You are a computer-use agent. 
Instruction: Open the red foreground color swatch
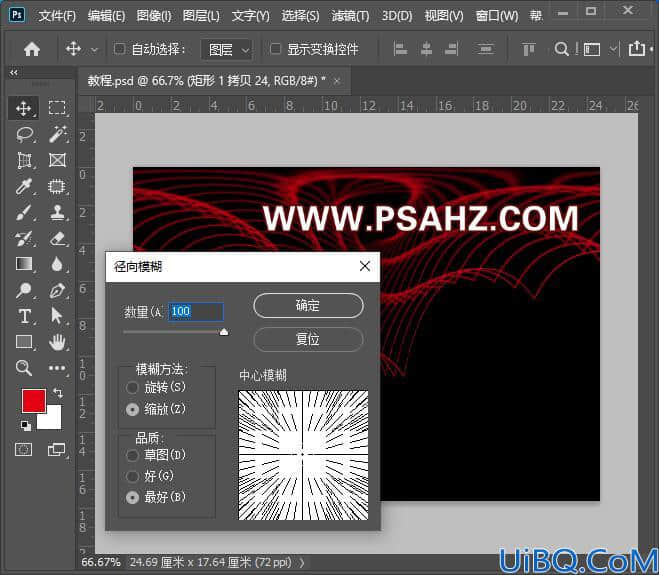click(33, 401)
